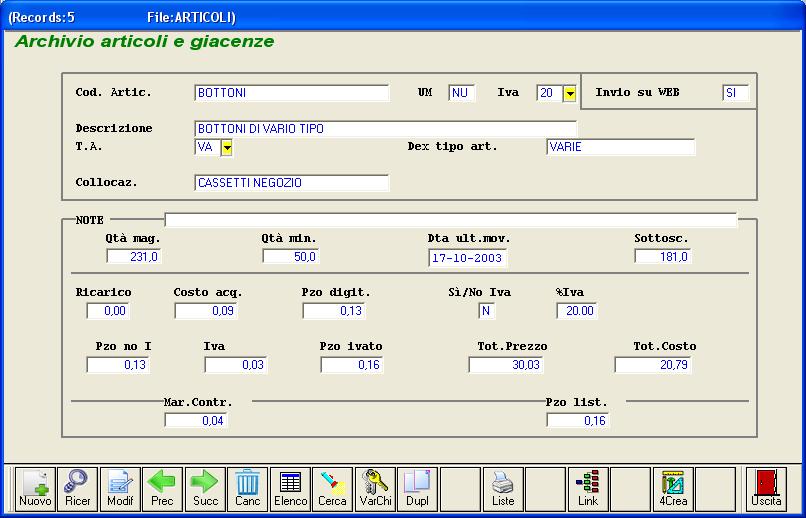Go to previous record with Prec
The width and height of the screenshot is (806, 518).
[x=162, y=489]
